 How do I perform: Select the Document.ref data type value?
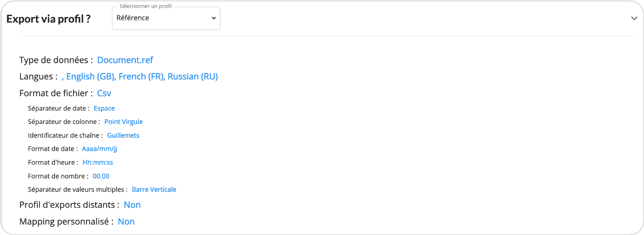[125, 60]
